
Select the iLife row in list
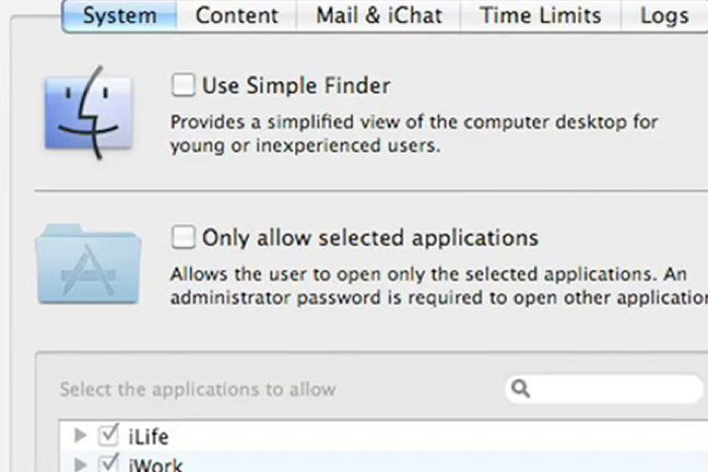coord(383,436)
